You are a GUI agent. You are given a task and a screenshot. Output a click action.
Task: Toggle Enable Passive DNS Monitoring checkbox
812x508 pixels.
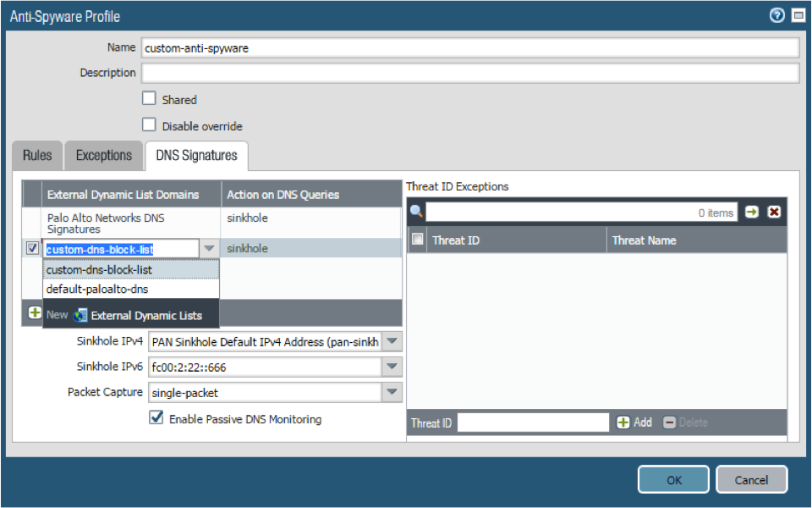[x=156, y=417]
